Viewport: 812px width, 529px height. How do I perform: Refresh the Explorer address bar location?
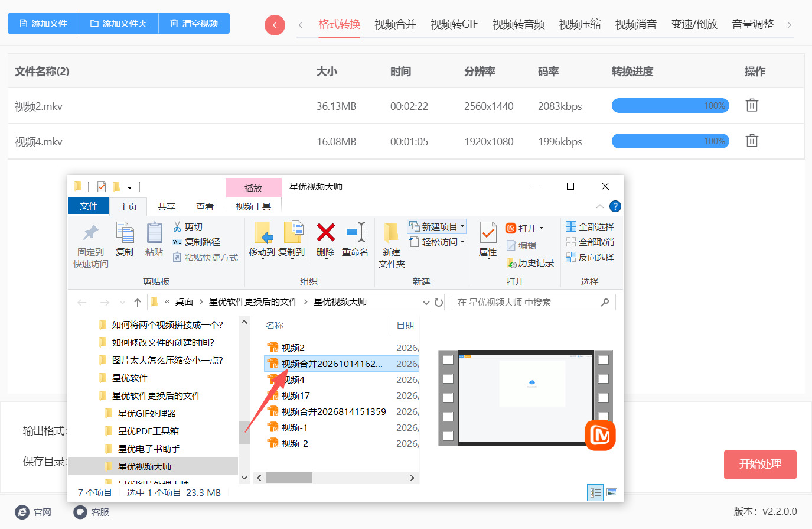[439, 302]
